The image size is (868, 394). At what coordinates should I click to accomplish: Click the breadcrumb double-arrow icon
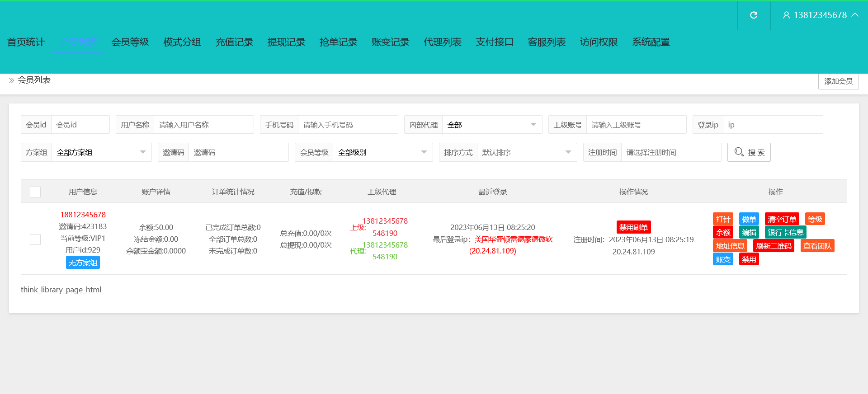tap(11, 80)
